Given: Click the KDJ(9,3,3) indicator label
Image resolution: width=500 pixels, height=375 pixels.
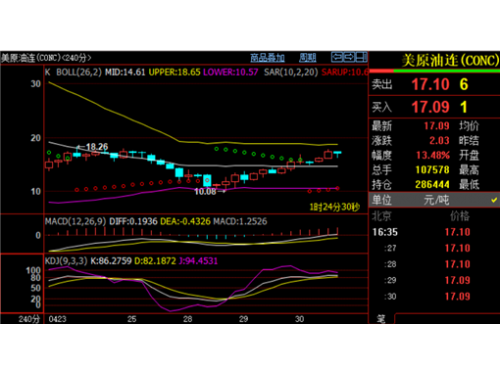Looking at the screenshot, I should pos(66,261).
